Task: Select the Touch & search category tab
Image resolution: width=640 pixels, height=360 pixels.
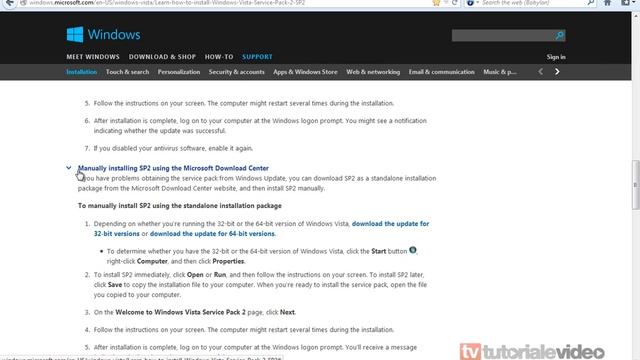Action: 127,72
